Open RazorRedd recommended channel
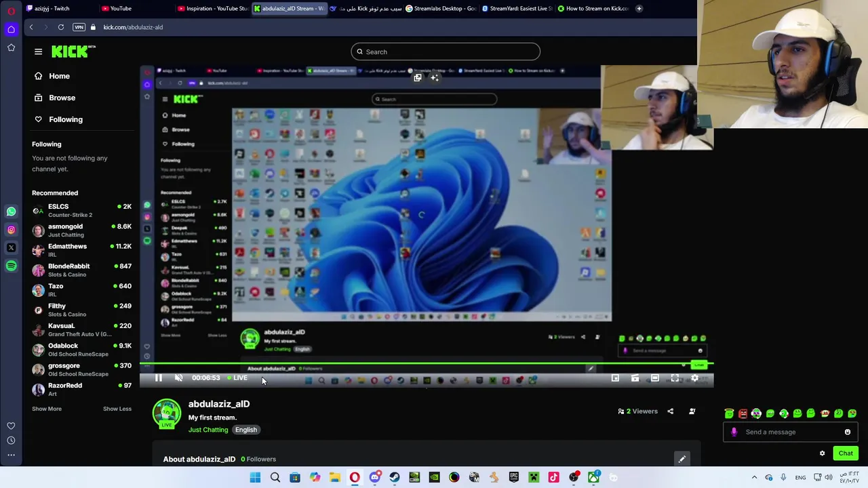Image resolution: width=868 pixels, height=488 pixels. [81, 389]
